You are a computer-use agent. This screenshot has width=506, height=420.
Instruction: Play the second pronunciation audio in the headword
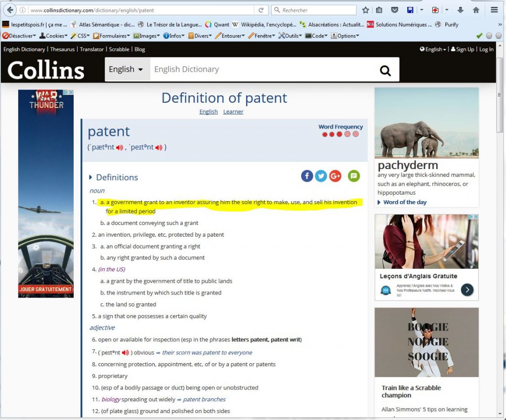(x=159, y=147)
